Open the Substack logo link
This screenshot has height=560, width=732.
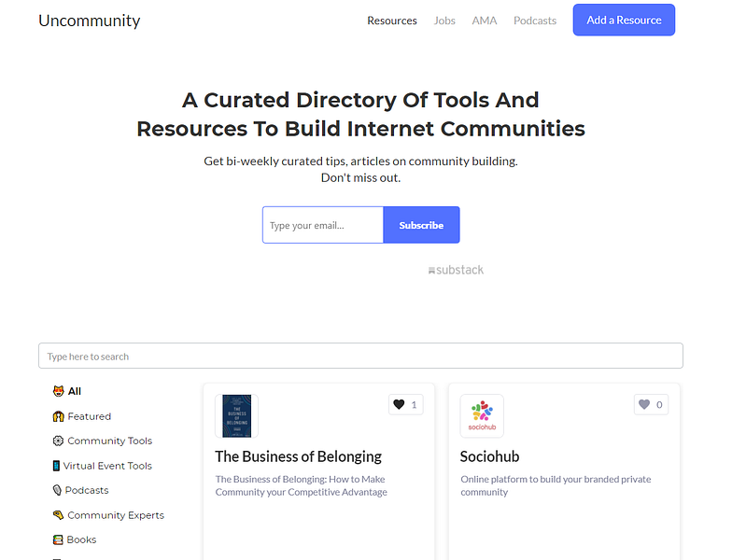click(x=456, y=270)
